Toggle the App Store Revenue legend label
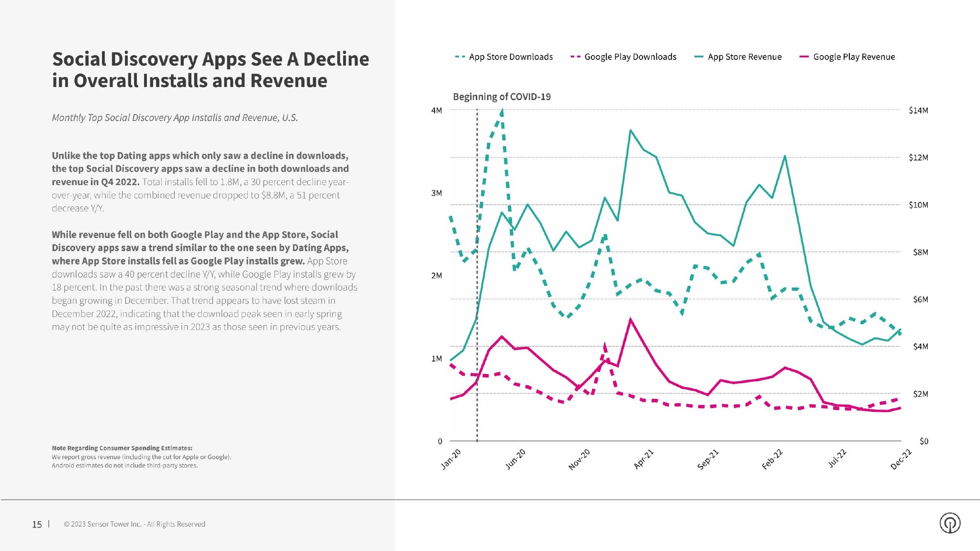Image resolution: width=980 pixels, height=551 pixels. click(745, 57)
